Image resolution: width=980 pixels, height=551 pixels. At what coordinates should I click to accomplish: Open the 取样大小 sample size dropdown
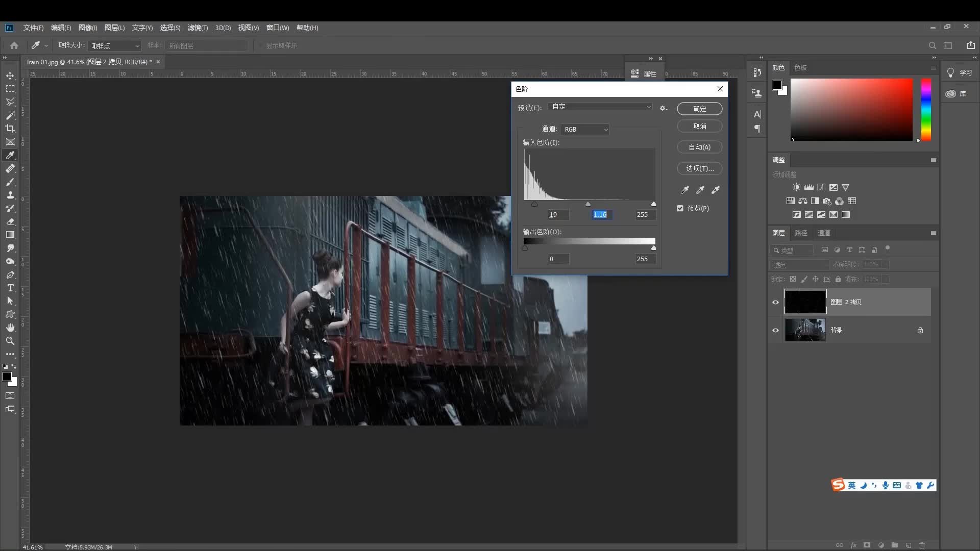click(115, 46)
